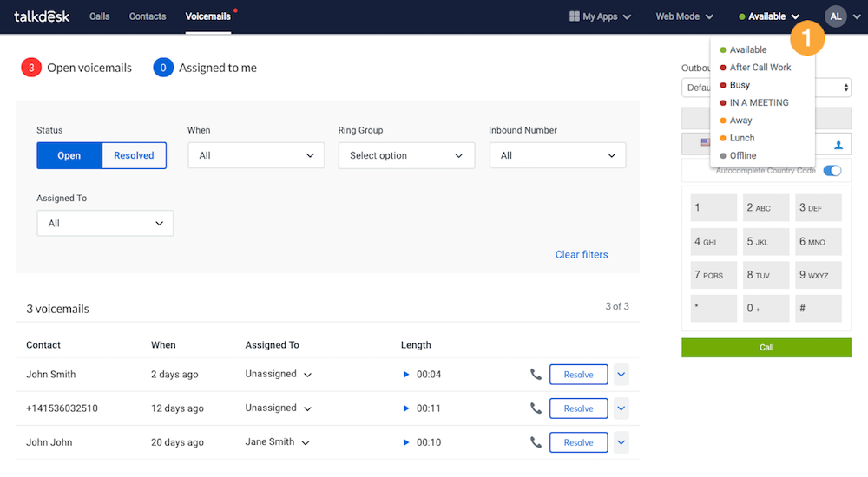Click the talkdesk logo
Viewport: 868px width, 477px height.
(x=42, y=16)
